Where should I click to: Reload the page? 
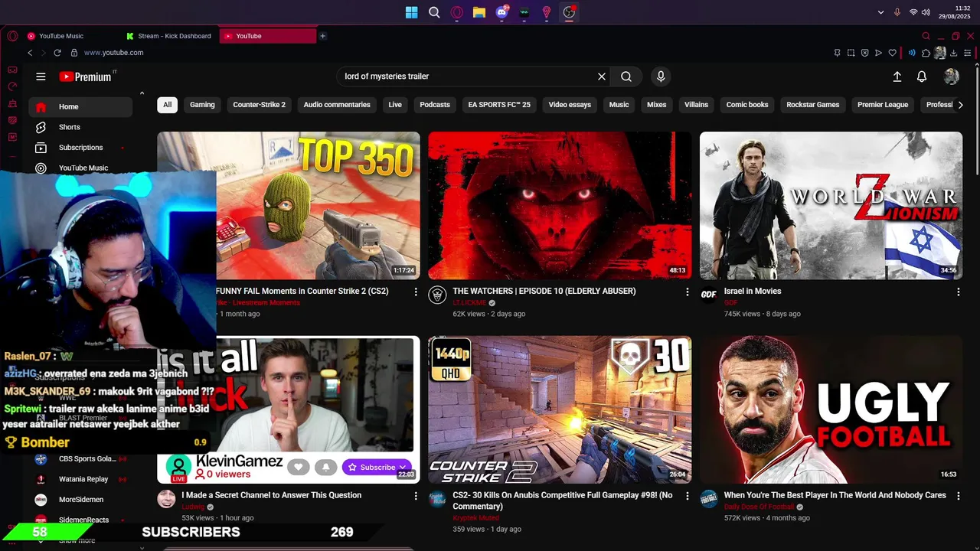coord(57,53)
